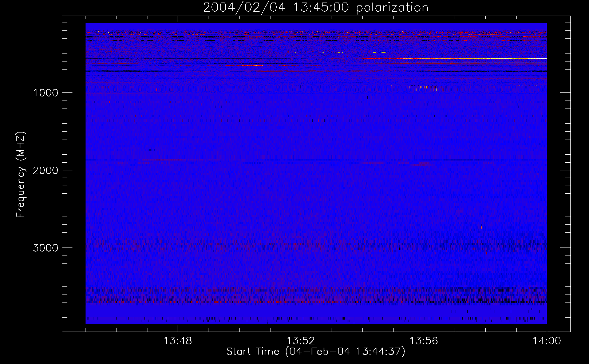
Task: Click the yellow burst cluster just above 1000 MHz
Action: [x=422, y=88]
